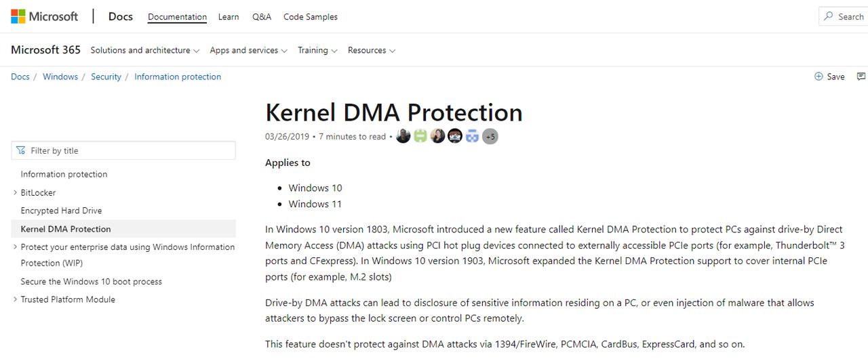The image size is (868, 361).
Task: Go to the Learn tab
Action: pos(229,17)
